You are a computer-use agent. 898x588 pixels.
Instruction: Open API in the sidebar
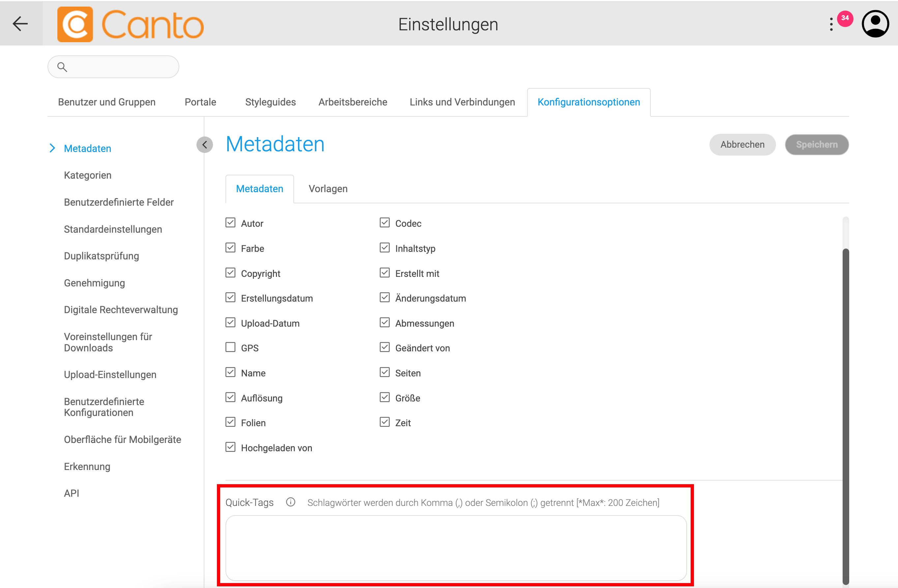(x=71, y=493)
